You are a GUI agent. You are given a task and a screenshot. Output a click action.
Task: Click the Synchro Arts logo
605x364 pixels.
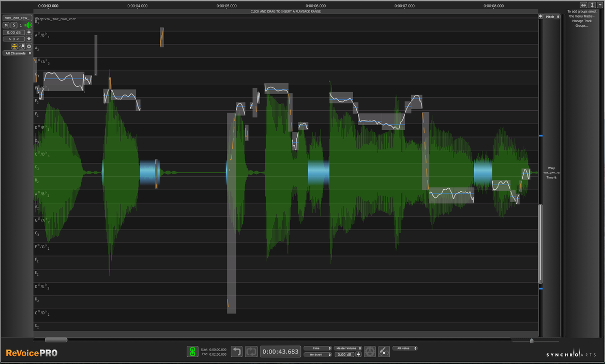pyautogui.click(x=571, y=354)
